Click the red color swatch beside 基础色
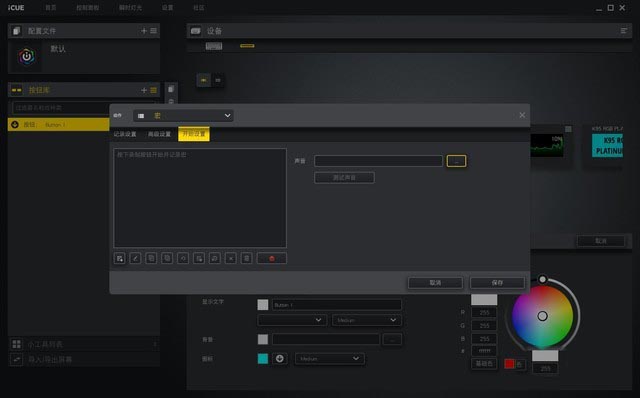This screenshot has width=640, height=398. (x=509, y=364)
